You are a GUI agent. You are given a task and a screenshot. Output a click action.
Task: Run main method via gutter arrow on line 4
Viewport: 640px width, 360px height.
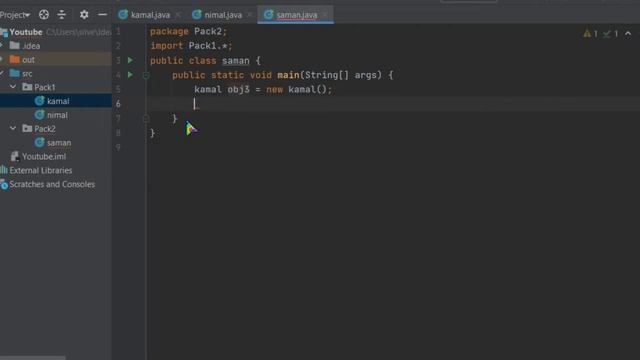click(x=130, y=75)
